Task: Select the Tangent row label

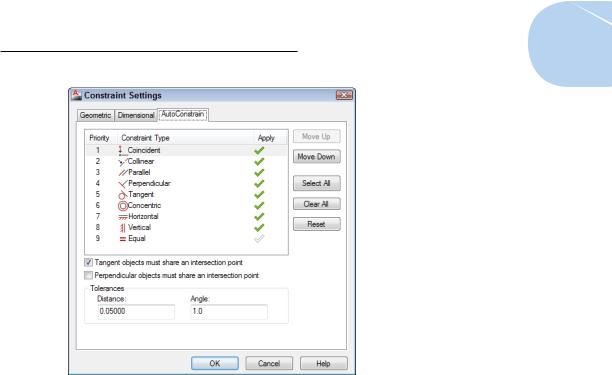Action: tap(141, 194)
